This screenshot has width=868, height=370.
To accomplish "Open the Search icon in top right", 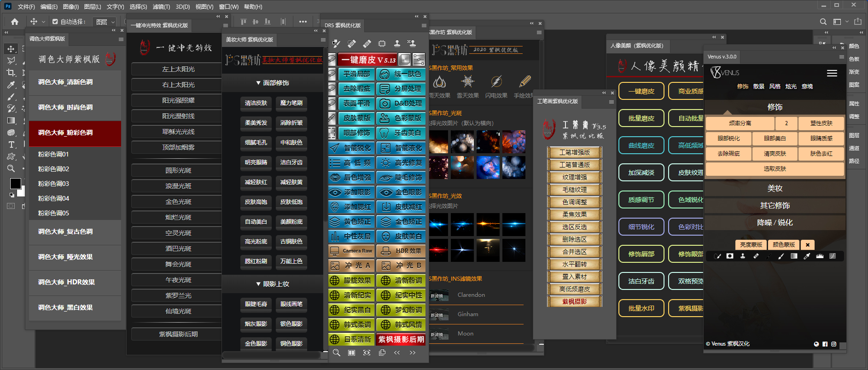I will (823, 22).
